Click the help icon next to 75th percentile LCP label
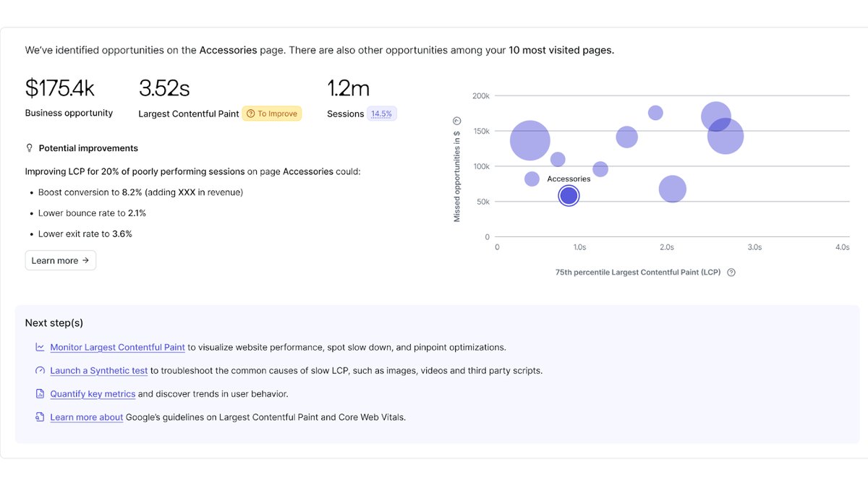The image size is (868, 488). click(731, 273)
